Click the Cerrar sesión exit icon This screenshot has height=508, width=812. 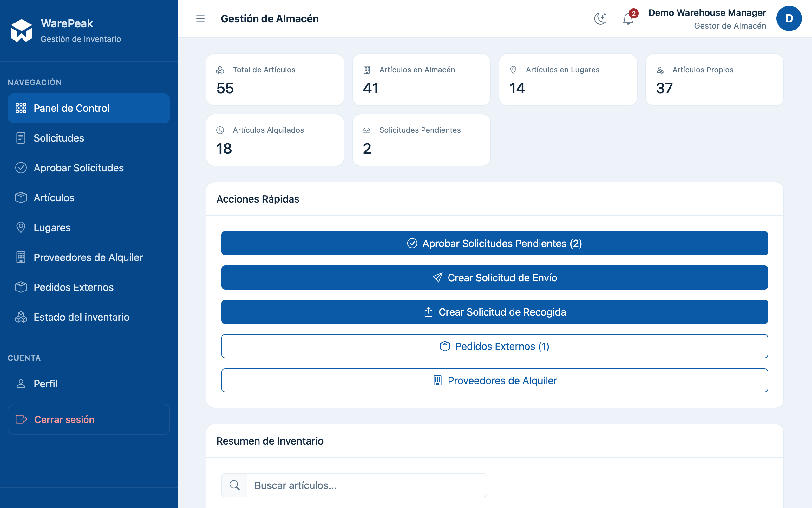tap(22, 419)
